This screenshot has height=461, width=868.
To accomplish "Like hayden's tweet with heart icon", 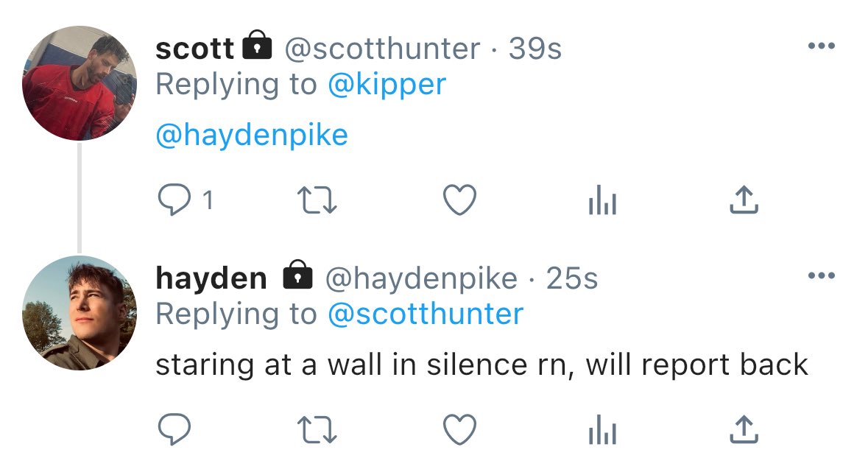I will click(x=459, y=429).
